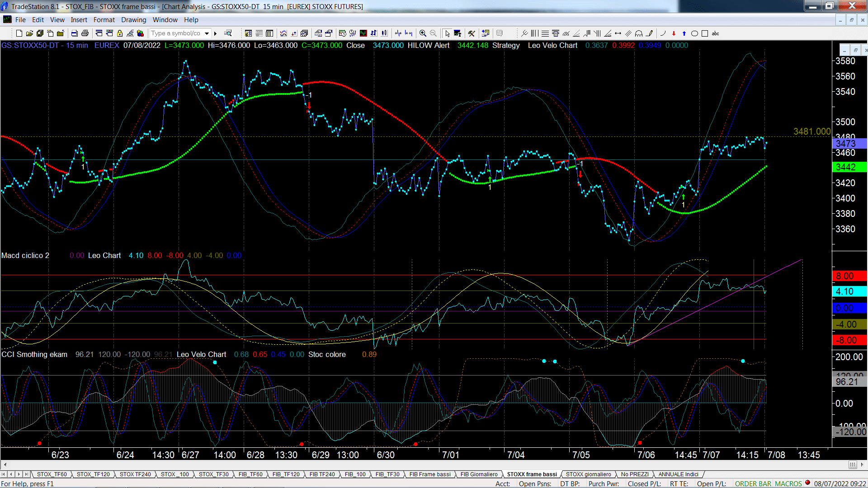Image resolution: width=868 pixels, height=488 pixels.
Task: Click MACROS in status bar
Action: click(788, 484)
